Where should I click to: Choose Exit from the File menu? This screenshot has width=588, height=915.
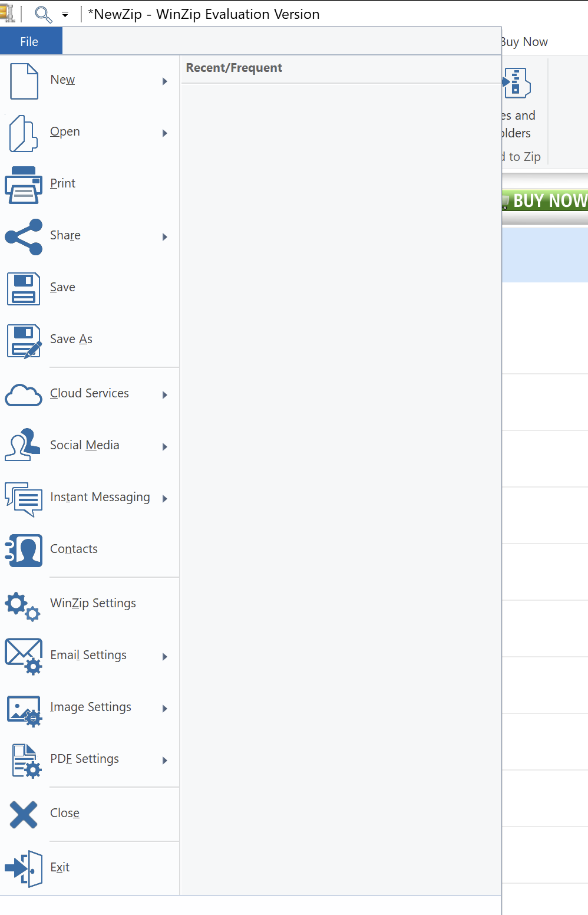pyautogui.click(x=90, y=869)
